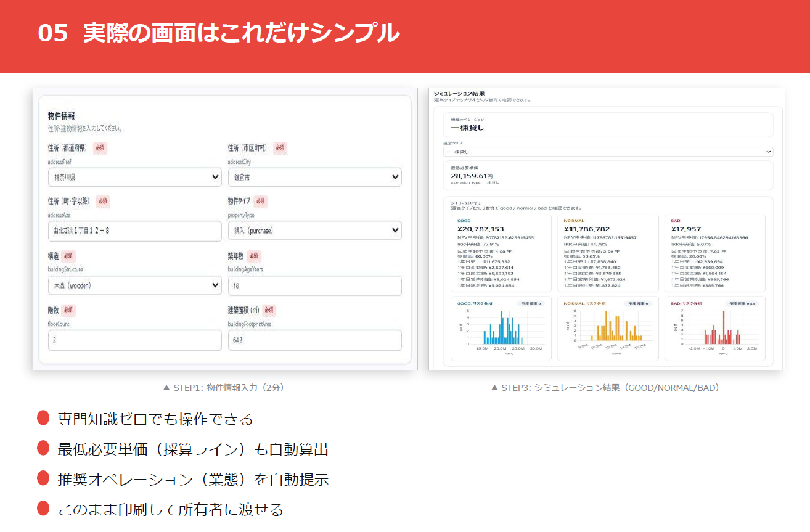This screenshot has width=810, height=532.
Task: Select the 階数 field containing 2
Action: coord(134,340)
